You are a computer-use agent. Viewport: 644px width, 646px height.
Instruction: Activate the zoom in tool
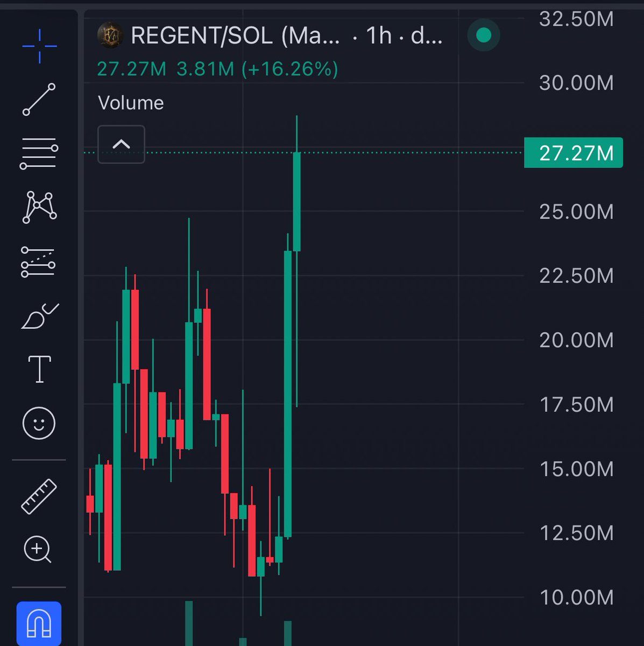pyautogui.click(x=38, y=550)
